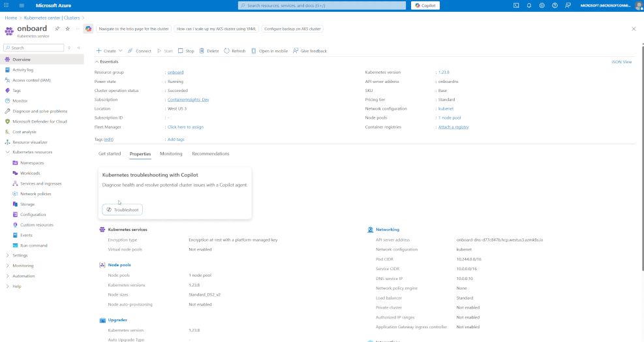This screenshot has height=342, width=644.
Task: Open Cost analysis
Action: (x=24, y=132)
